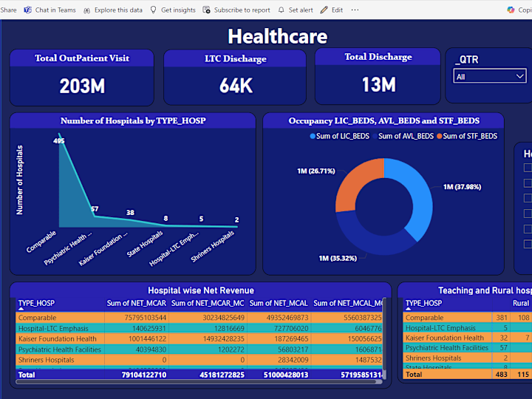Image resolution: width=532 pixels, height=399 pixels.
Task: Click the Psychiatric Health axis label
Action: click(68, 248)
